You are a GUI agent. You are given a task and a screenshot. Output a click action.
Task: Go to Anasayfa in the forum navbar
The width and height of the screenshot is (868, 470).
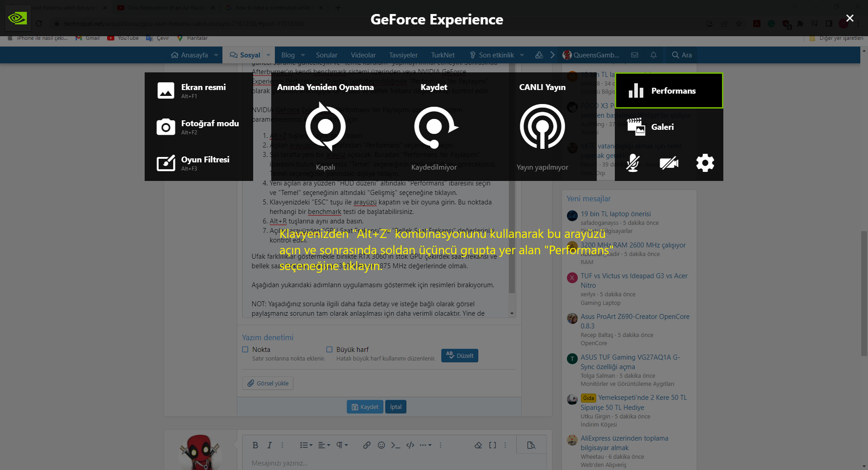pos(190,55)
